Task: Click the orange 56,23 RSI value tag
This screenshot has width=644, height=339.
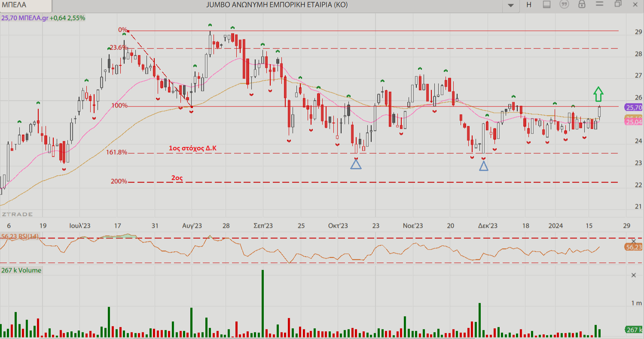Action: 634,247
